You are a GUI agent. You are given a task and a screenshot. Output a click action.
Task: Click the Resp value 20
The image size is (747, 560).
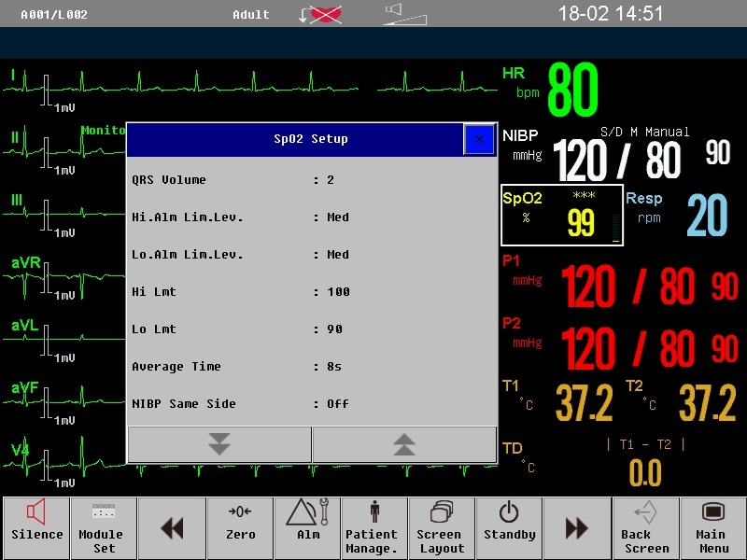[707, 216]
